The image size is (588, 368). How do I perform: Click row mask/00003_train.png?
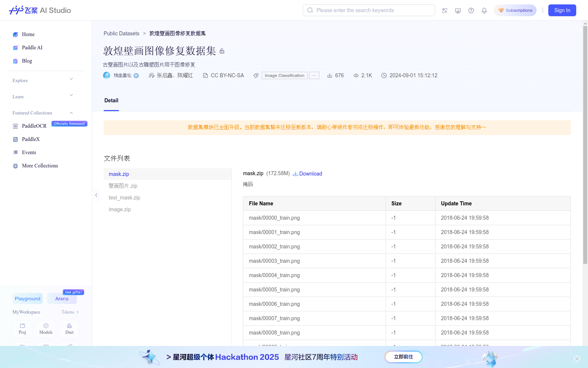click(x=407, y=261)
